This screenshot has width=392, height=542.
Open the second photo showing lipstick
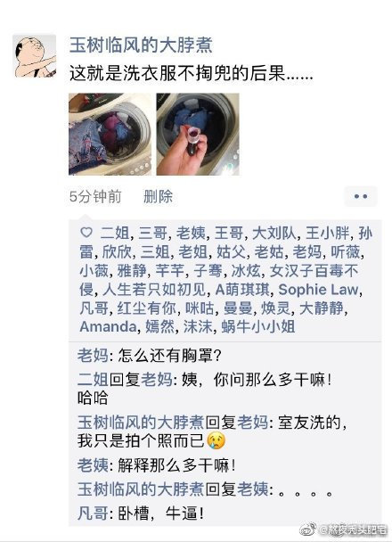click(x=198, y=134)
